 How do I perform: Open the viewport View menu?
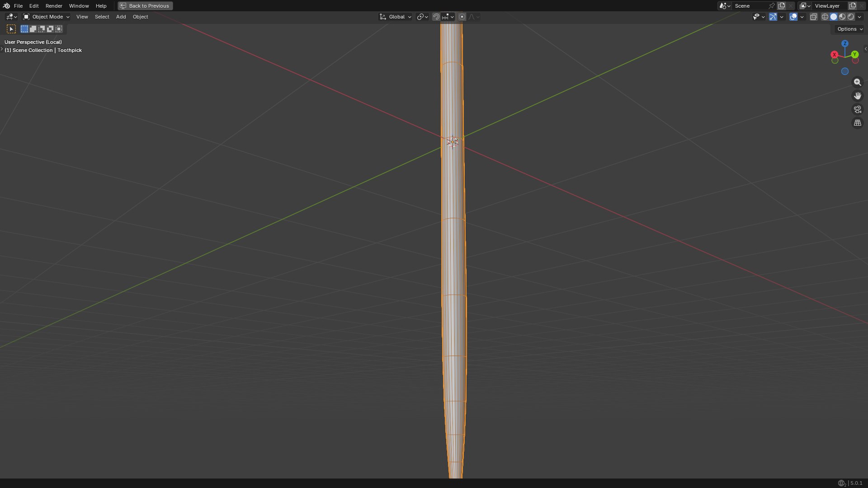click(x=82, y=17)
